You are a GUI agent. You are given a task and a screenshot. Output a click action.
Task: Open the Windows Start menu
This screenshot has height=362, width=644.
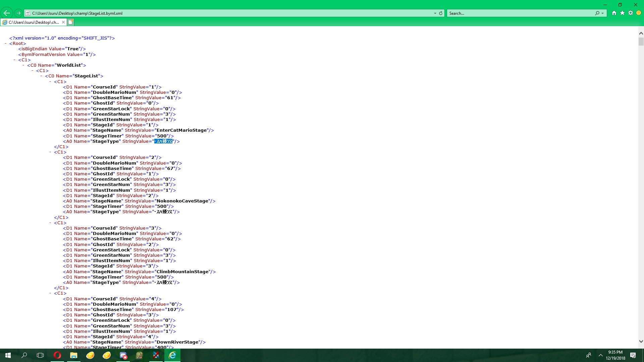(x=7, y=355)
